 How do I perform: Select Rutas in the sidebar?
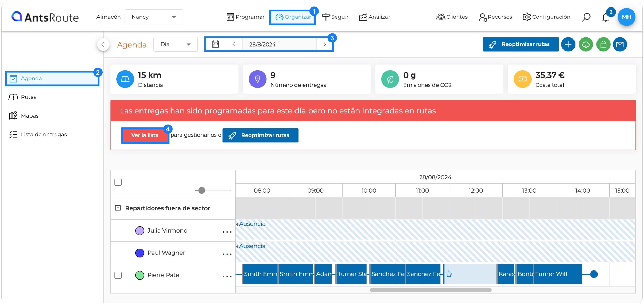point(22,97)
